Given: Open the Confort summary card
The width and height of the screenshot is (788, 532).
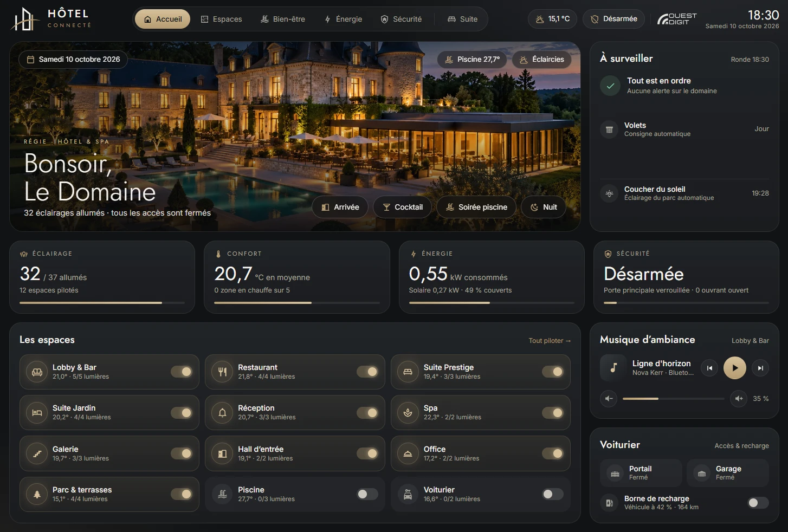Looking at the screenshot, I should pyautogui.click(x=297, y=277).
